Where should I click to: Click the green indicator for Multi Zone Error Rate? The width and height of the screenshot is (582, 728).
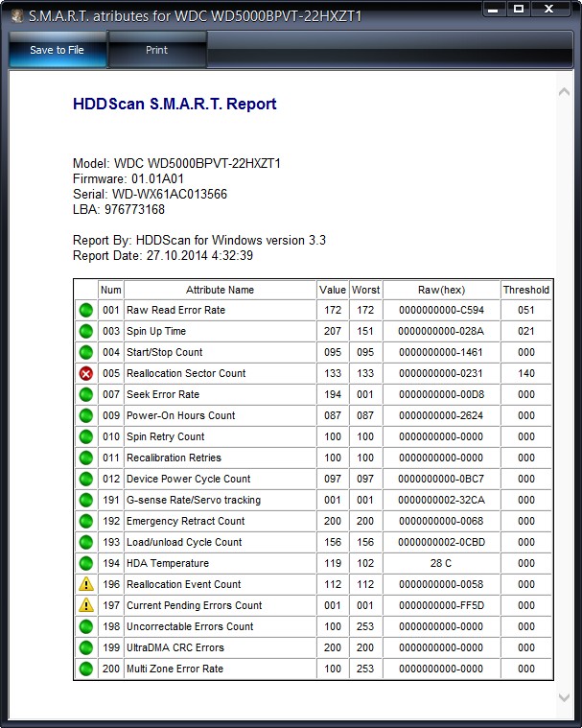click(86, 669)
